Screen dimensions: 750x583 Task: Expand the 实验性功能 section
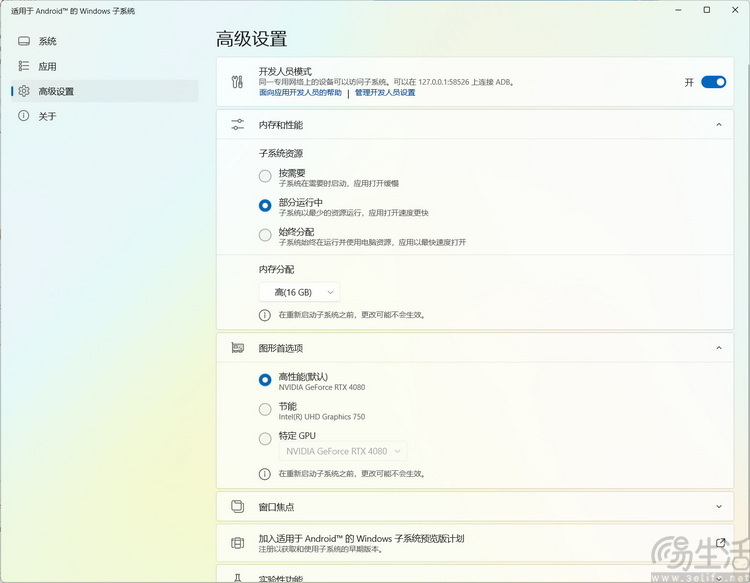tap(718, 579)
